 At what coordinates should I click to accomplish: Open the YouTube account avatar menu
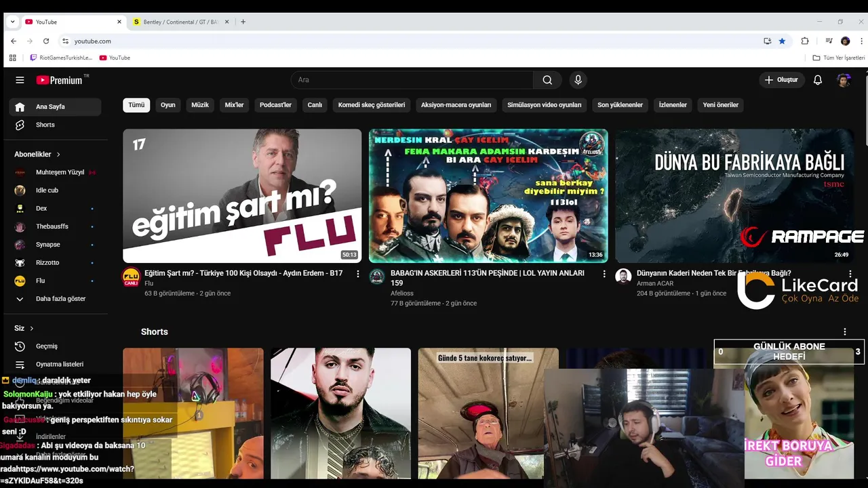click(x=844, y=80)
